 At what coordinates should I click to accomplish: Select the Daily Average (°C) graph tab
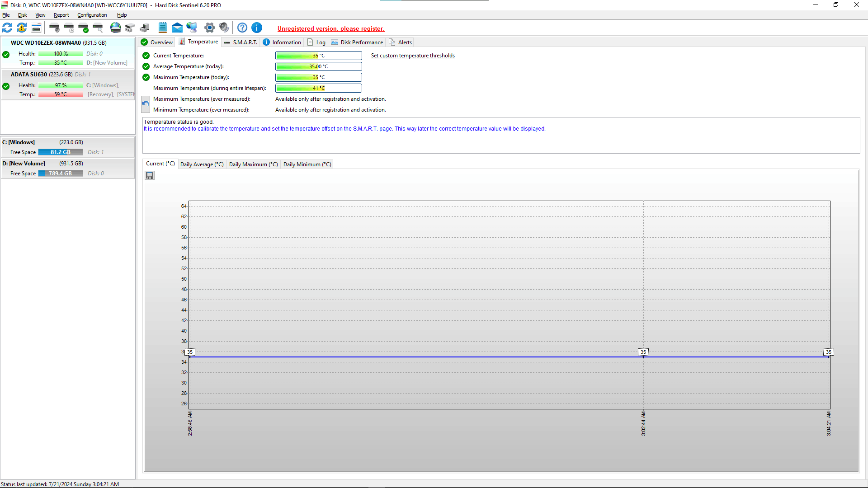pyautogui.click(x=202, y=164)
